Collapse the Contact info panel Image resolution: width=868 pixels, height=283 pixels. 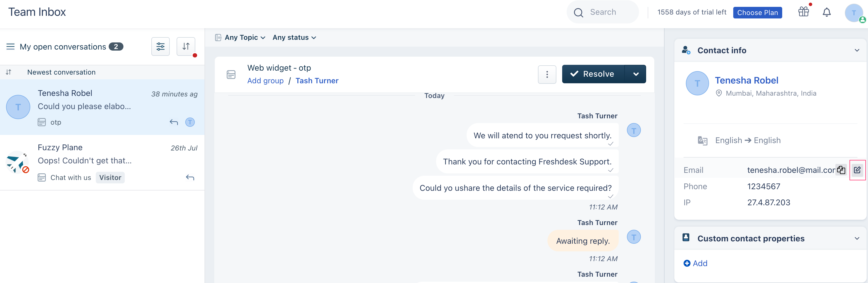pos(857,50)
